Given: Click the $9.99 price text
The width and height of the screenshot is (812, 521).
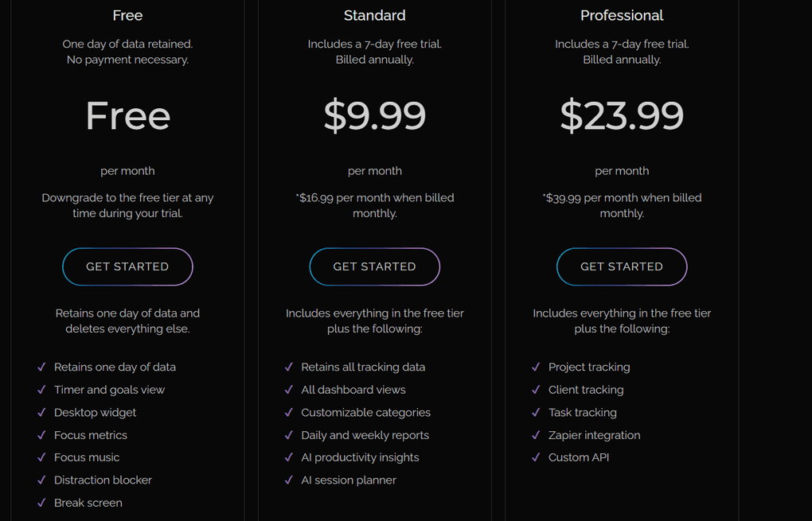Looking at the screenshot, I should (374, 115).
